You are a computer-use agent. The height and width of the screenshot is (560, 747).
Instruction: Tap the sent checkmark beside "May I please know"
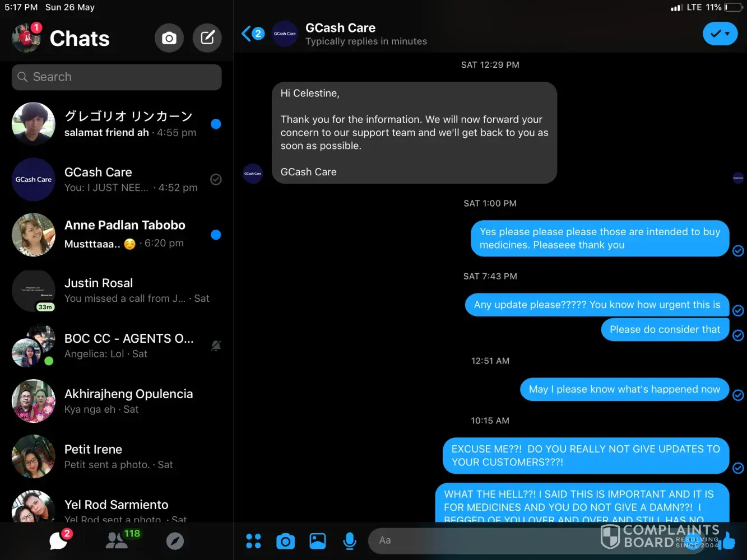coord(739,395)
